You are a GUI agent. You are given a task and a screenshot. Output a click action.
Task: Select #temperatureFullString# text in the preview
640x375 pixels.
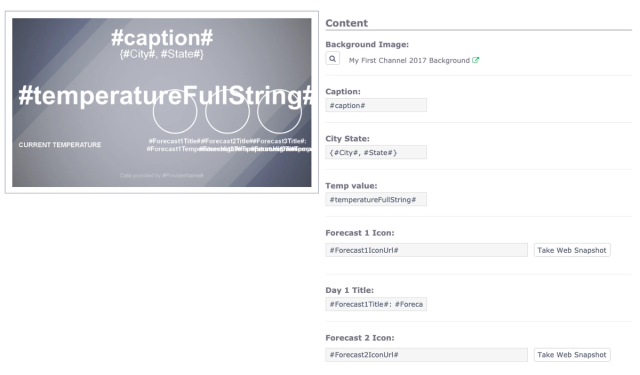click(x=165, y=96)
